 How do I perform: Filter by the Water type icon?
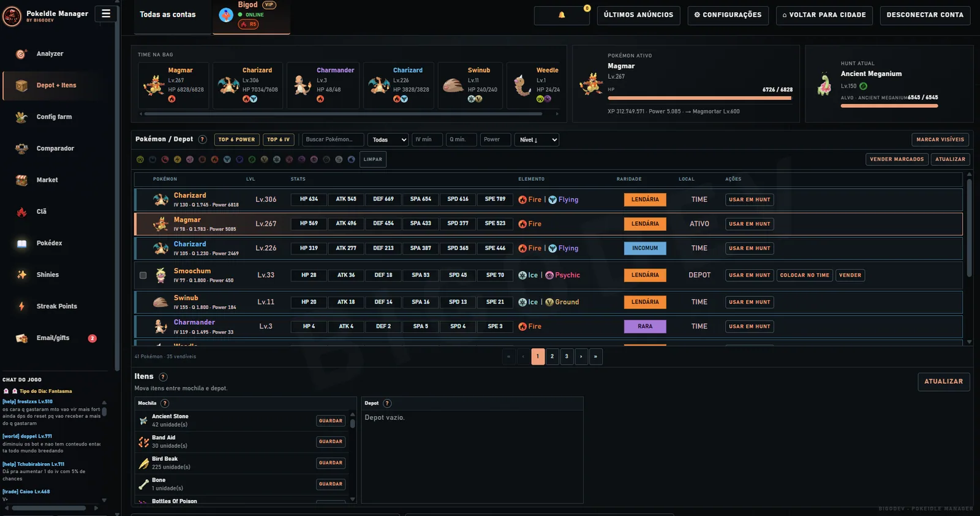[x=351, y=159]
